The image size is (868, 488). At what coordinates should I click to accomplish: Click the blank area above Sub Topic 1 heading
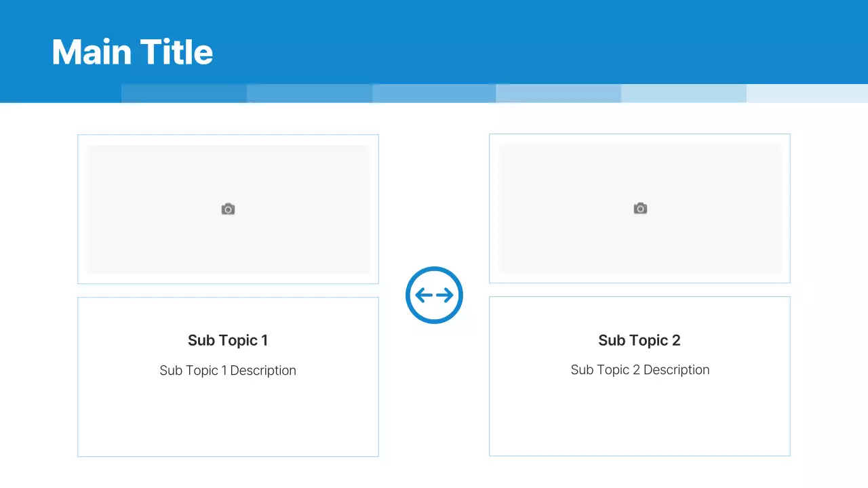(x=228, y=313)
